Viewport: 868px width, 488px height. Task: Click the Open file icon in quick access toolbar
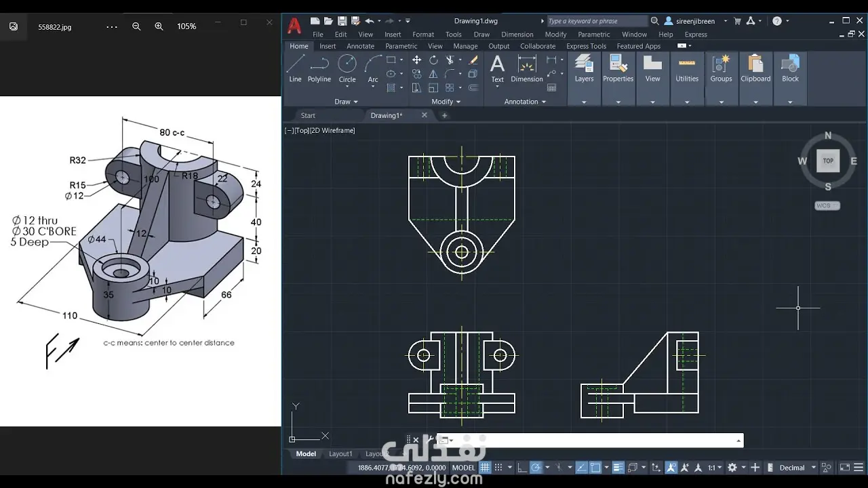[328, 21]
